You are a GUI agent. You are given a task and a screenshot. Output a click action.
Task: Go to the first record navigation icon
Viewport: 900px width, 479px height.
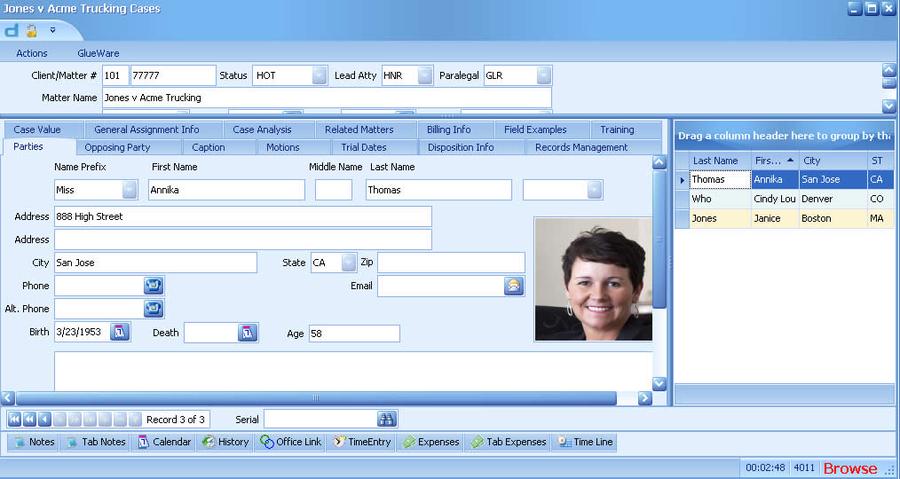click(x=14, y=419)
